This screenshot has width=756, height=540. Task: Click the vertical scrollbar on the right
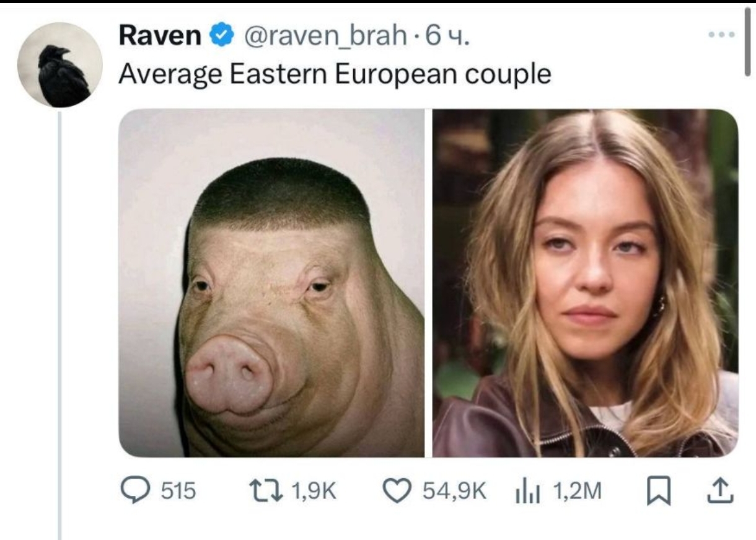(748, 43)
